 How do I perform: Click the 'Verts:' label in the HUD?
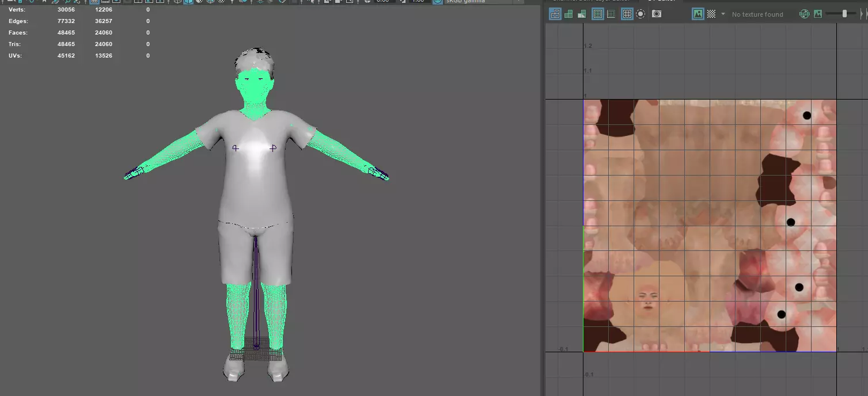point(17,10)
